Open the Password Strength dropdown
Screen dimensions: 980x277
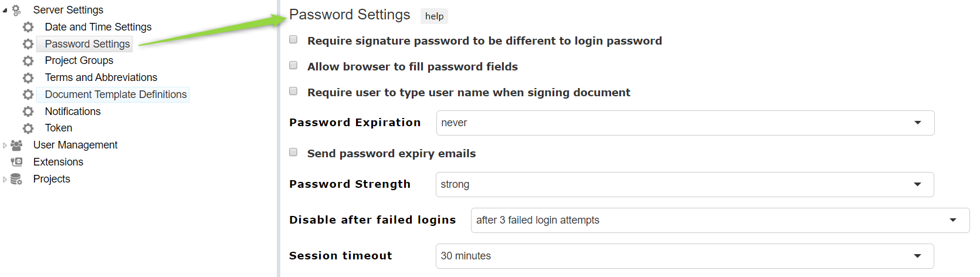coord(684,184)
